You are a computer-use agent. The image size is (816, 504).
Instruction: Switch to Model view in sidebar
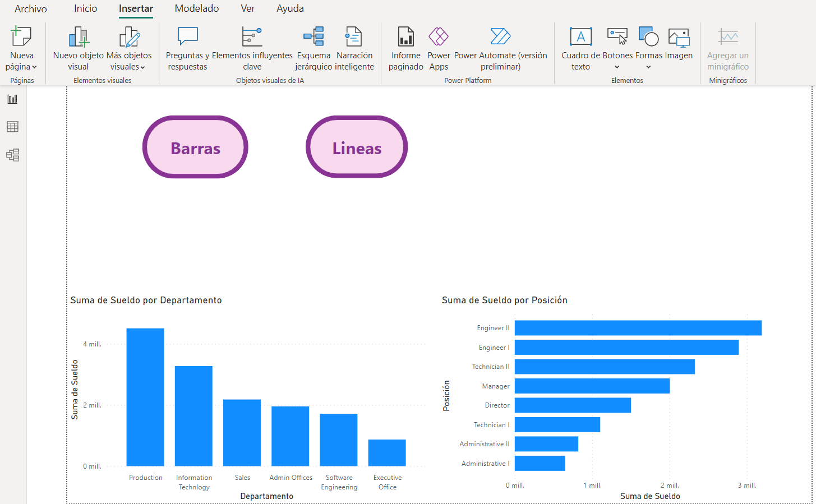pos(12,155)
